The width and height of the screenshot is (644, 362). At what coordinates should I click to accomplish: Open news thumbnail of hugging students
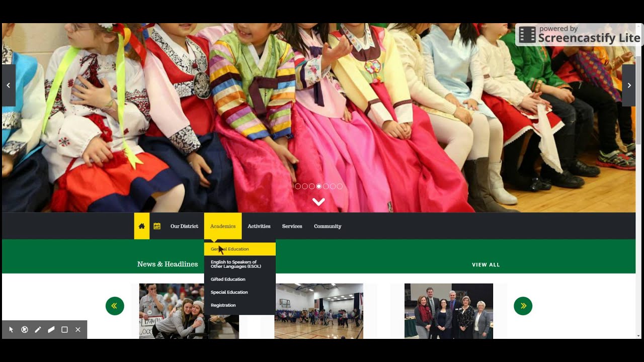(189, 311)
